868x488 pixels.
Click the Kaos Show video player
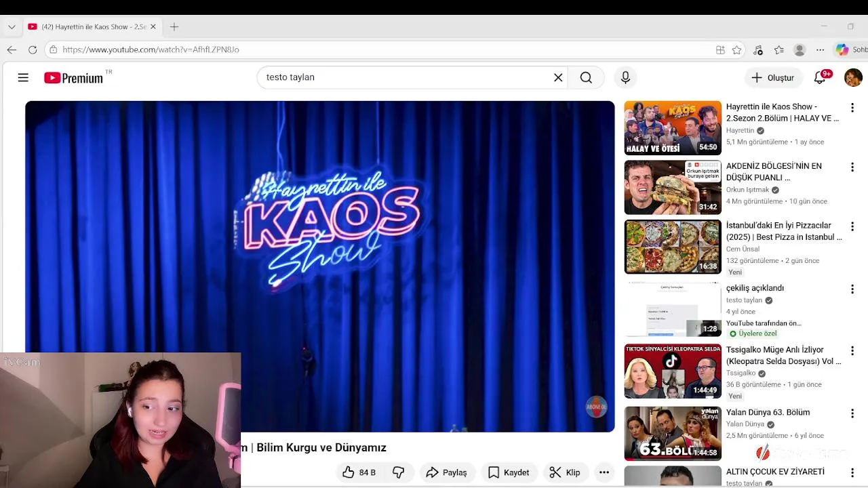tap(320, 266)
